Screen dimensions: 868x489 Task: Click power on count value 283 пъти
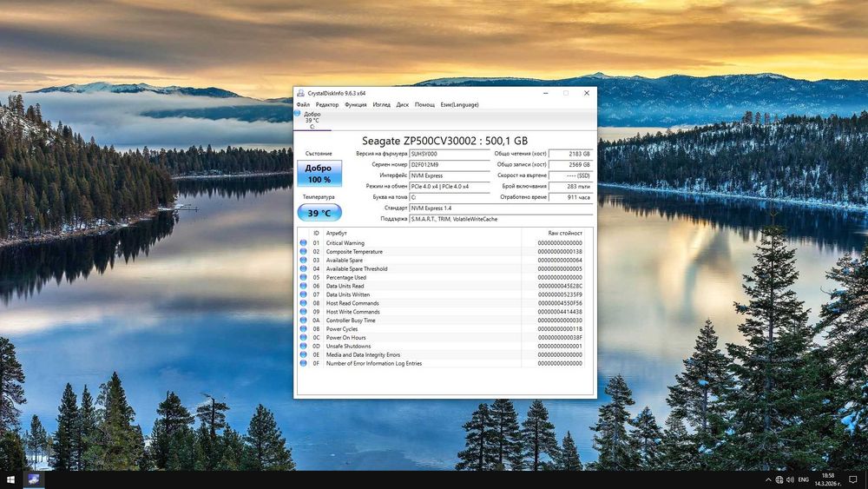(x=571, y=187)
